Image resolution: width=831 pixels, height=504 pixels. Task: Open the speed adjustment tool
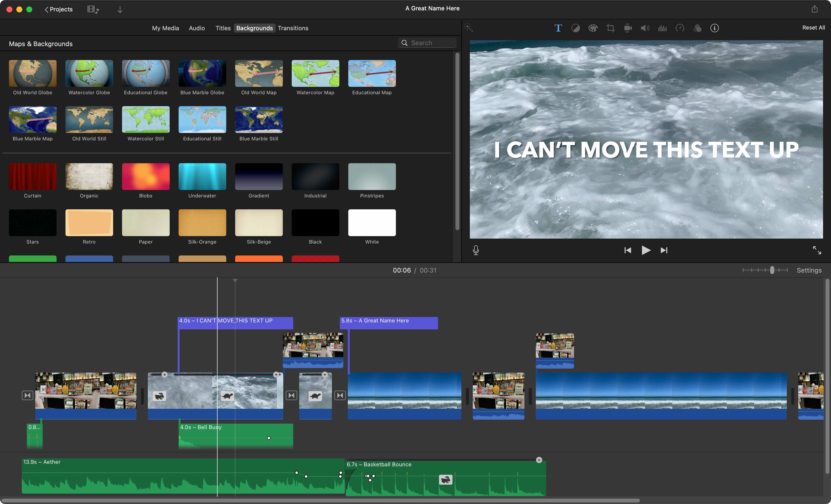click(x=680, y=28)
